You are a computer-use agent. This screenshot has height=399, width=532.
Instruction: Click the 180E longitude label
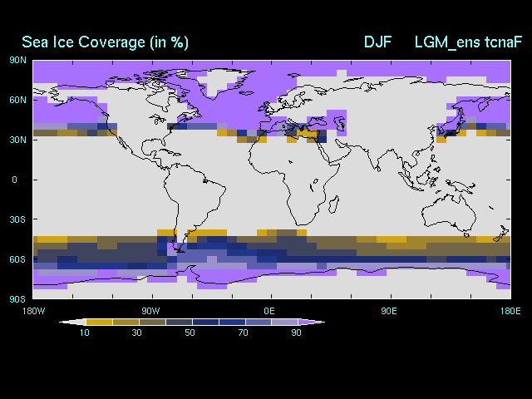pyautogui.click(x=510, y=311)
